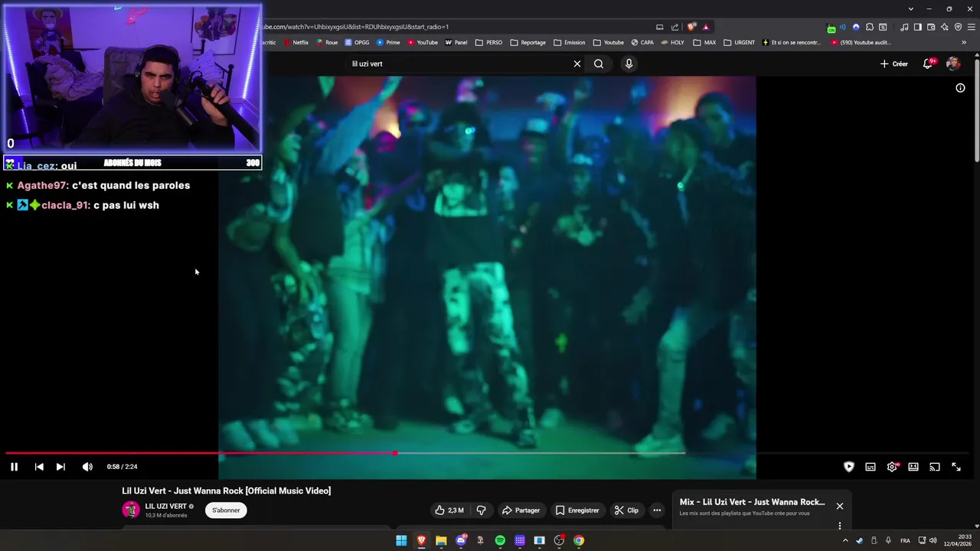Expand the Youtube bookmarks folder
The width and height of the screenshot is (980, 551).
609,43
